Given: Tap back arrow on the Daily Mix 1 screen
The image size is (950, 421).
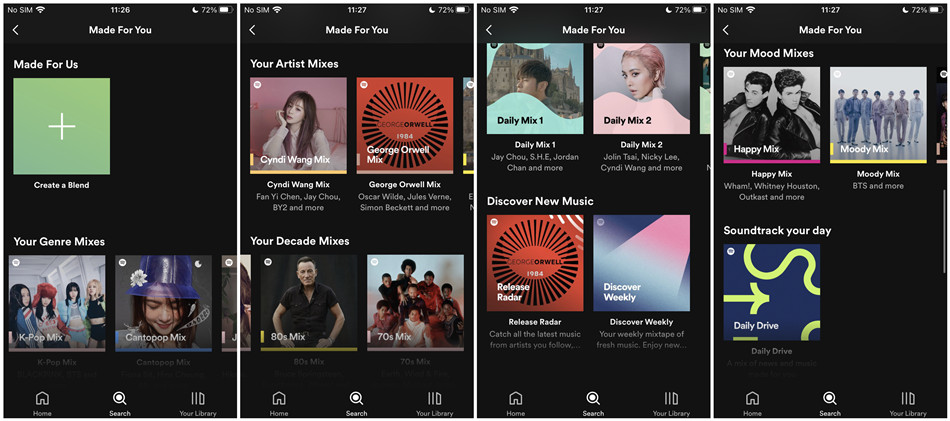Looking at the screenshot, I should click(x=489, y=30).
